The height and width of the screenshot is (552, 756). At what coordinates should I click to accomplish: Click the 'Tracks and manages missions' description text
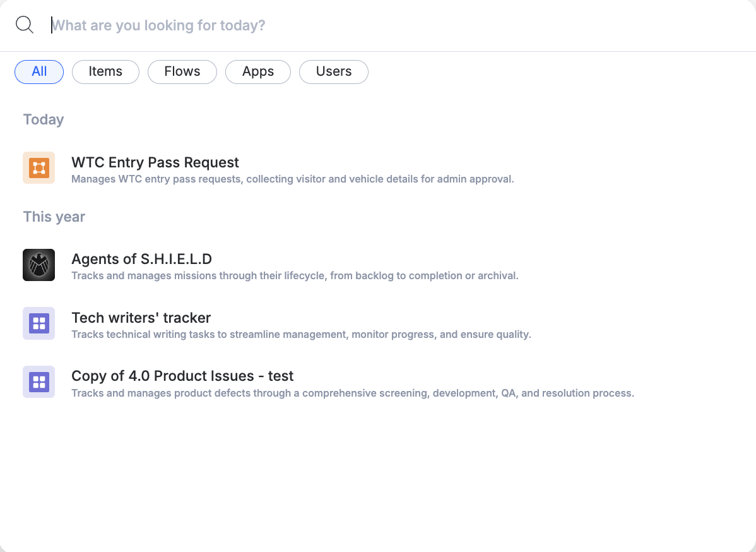pos(295,276)
